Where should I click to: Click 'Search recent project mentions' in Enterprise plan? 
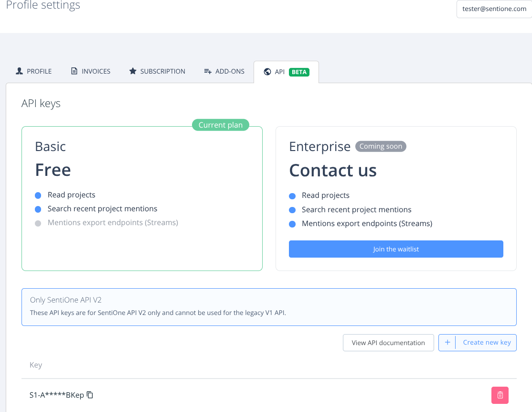click(x=357, y=209)
